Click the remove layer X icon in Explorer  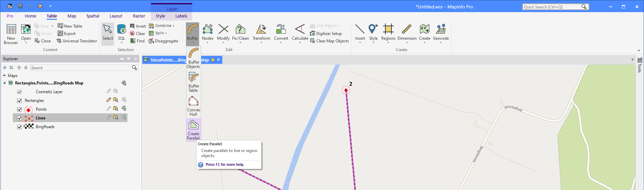(x=11, y=68)
